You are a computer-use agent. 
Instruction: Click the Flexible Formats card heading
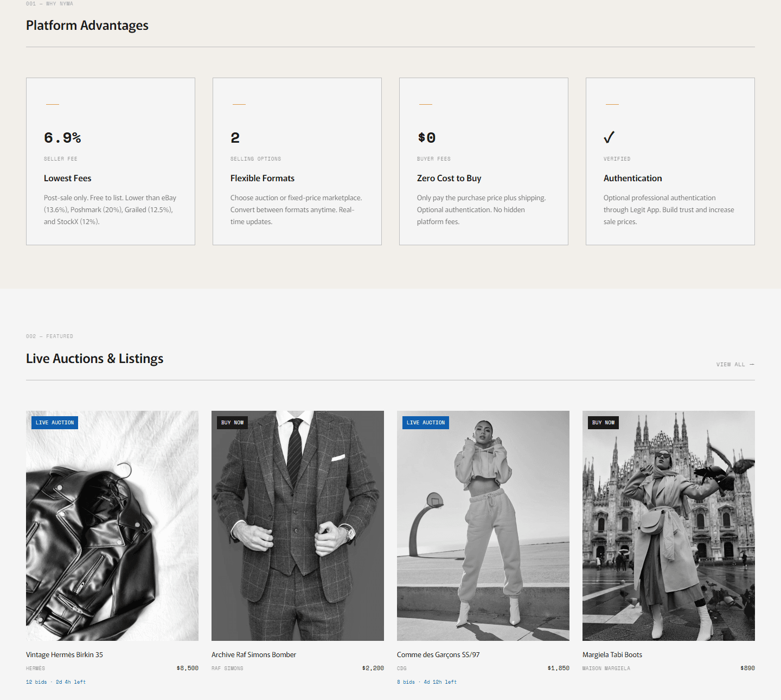(x=263, y=179)
